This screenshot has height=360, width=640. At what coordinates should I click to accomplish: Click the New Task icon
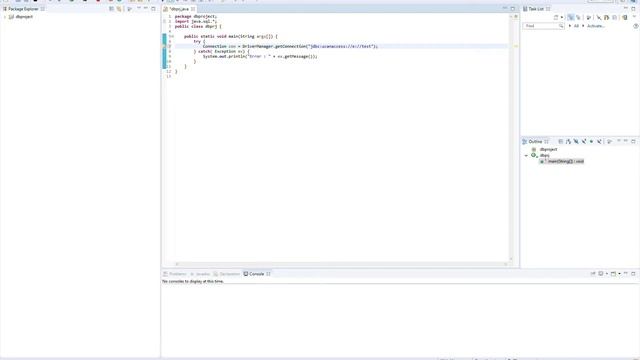(x=556, y=18)
